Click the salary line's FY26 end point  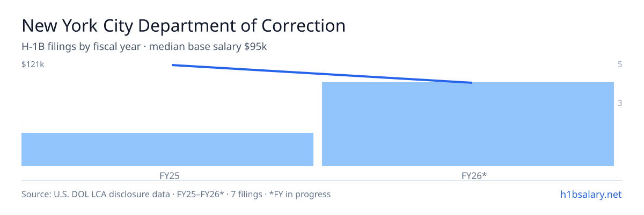click(472, 83)
